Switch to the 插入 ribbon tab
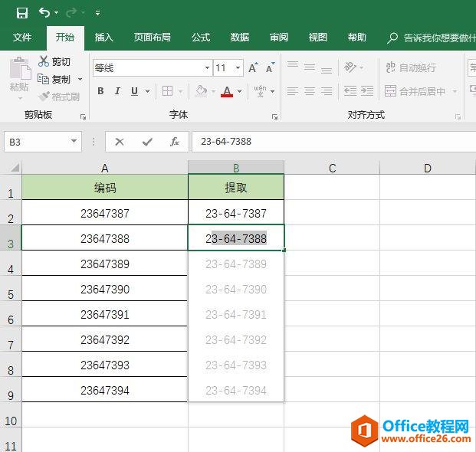 tap(104, 38)
